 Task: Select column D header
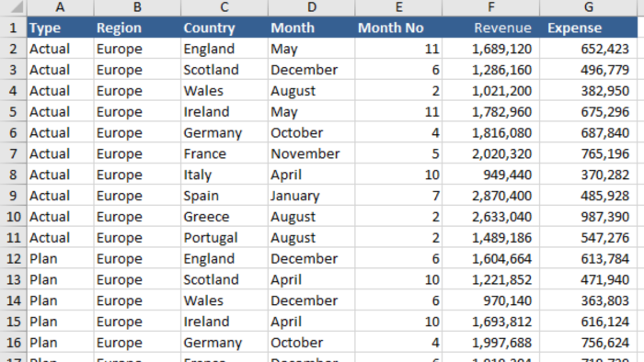[311, 7]
